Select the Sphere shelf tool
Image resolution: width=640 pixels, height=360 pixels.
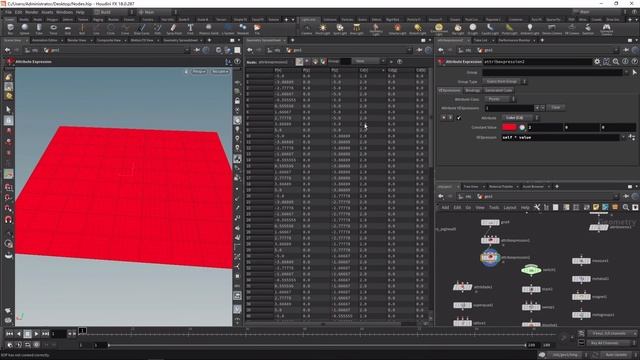24,29
